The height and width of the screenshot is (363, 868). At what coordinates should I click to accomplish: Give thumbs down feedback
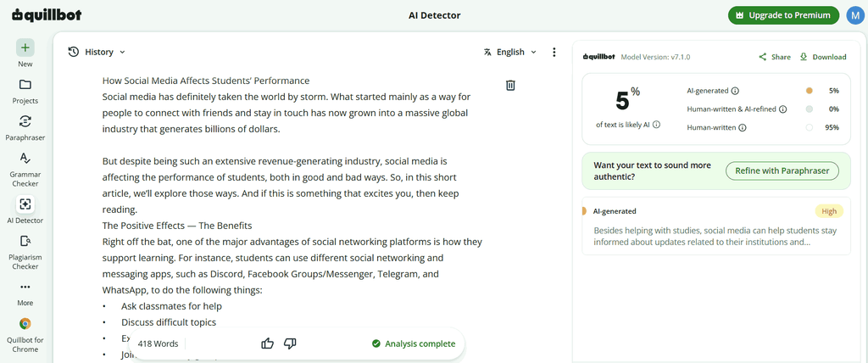pyautogui.click(x=290, y=343)
